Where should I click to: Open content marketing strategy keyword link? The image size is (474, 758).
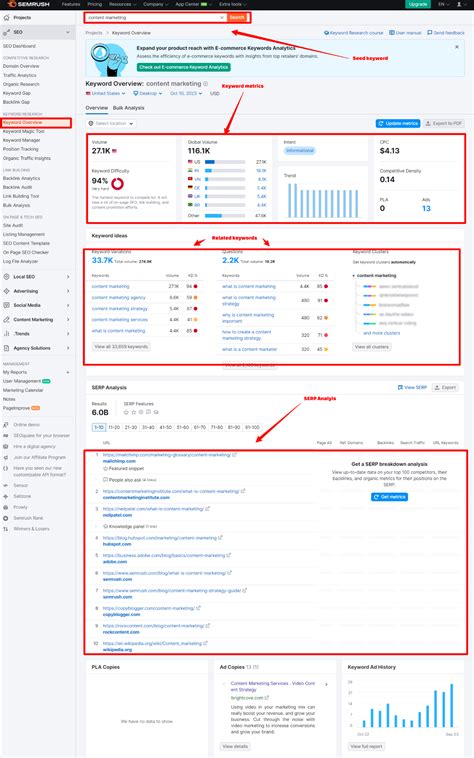pos(120,308)
